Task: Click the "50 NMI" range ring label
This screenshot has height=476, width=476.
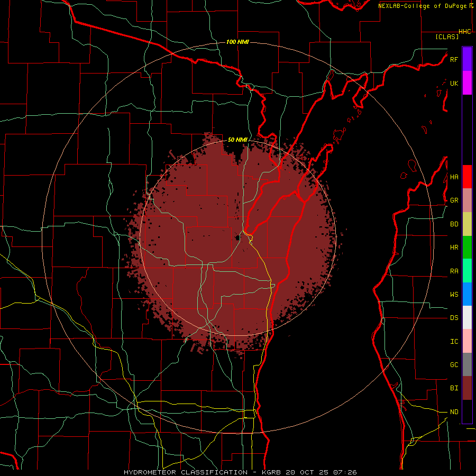Action: (237, 140)
